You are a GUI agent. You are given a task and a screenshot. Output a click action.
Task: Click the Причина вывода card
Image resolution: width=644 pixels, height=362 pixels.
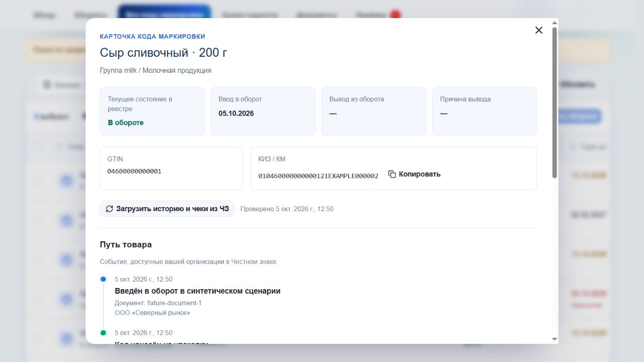pyautogui.click(x=485, y=111)
